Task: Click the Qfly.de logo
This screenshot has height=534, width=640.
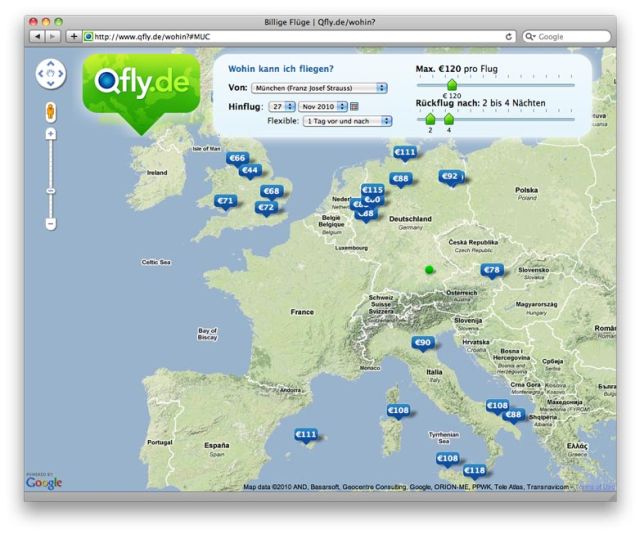Action: coord(142,94)
